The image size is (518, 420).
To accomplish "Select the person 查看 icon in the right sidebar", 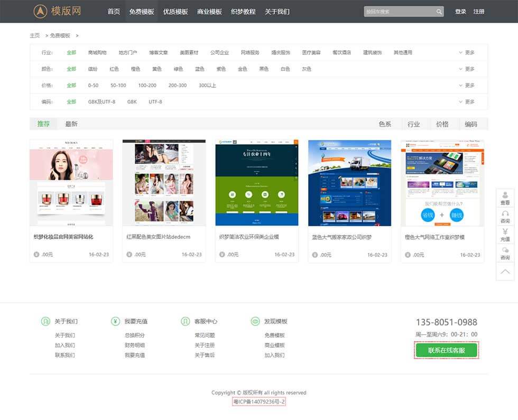I will (x=505, y=195).
